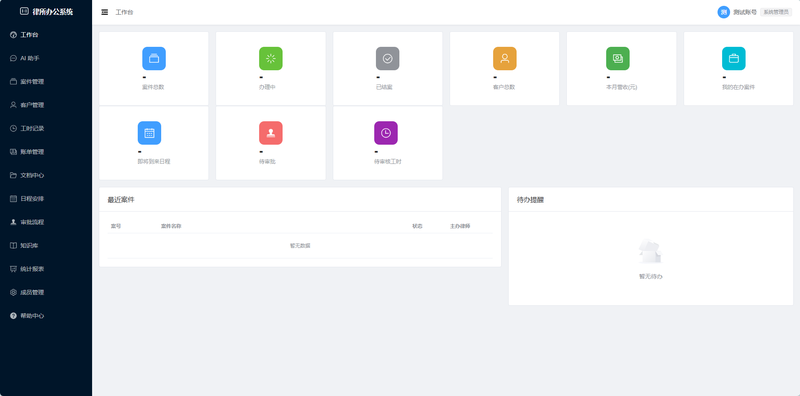The image size is (800, 396).
Task: Open 案件管理 in the sidebar
Action: coord(46,82)
